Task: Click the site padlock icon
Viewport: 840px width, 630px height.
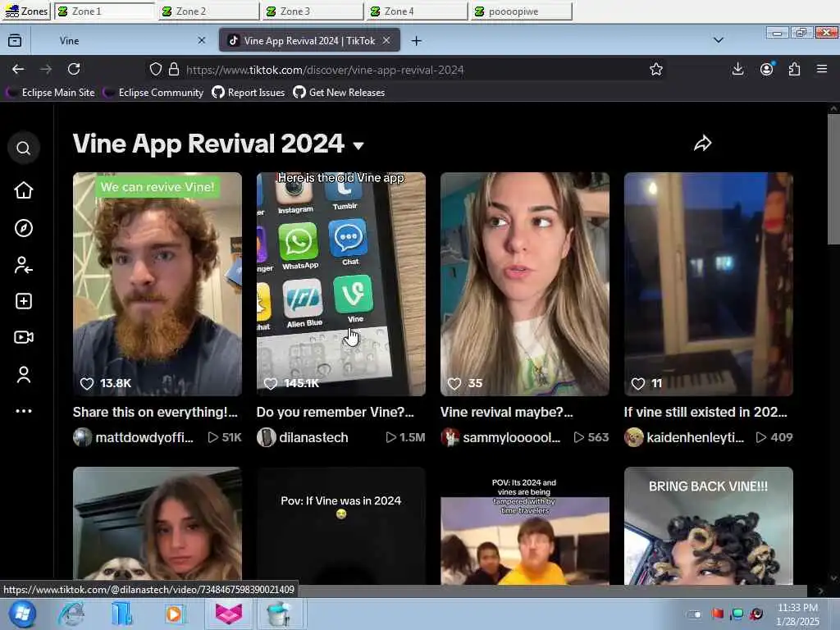Action: 174,69
